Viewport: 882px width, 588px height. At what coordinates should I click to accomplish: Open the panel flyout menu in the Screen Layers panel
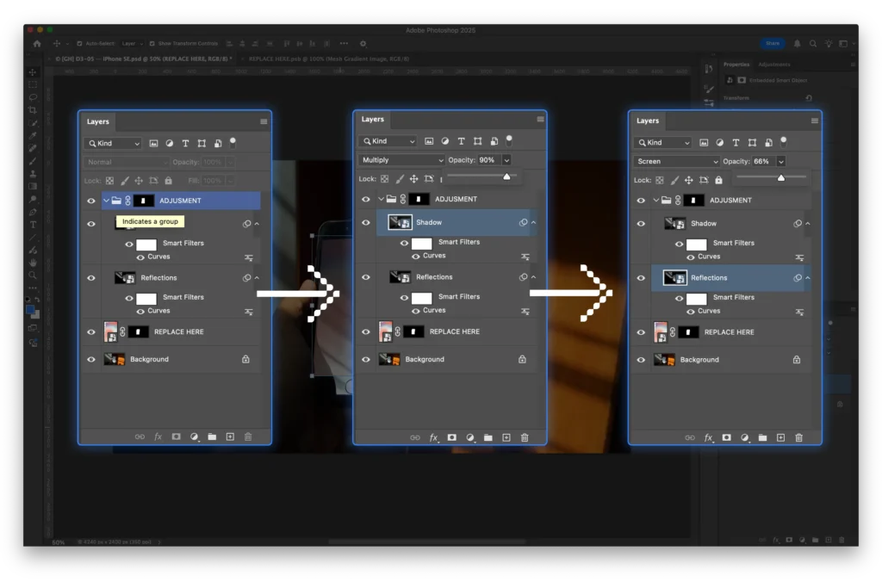tap(815, 121)
